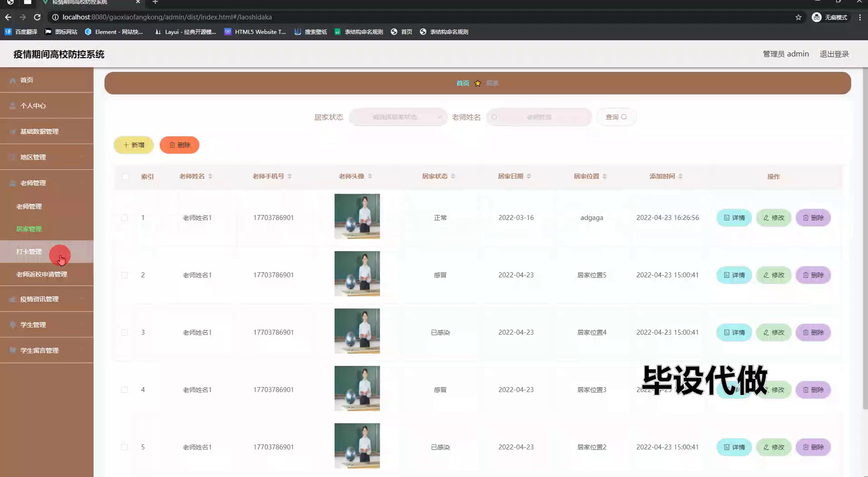Expand 地区管理 sidebar menu
The height and width of the screenshot is (477, 868).
pyautogui.click(x=47, y=157)
